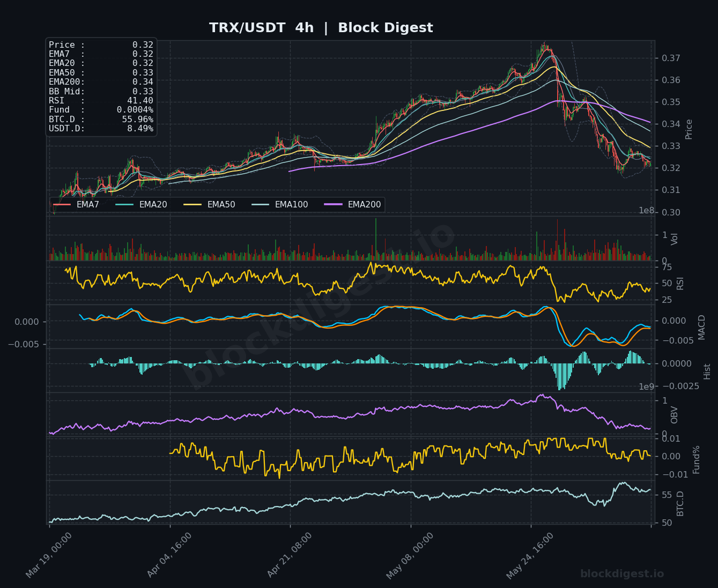Screen dimensions: 718x588
Task: Click the RSI 41.40 value in the stats box
Action: coord(140,101)
